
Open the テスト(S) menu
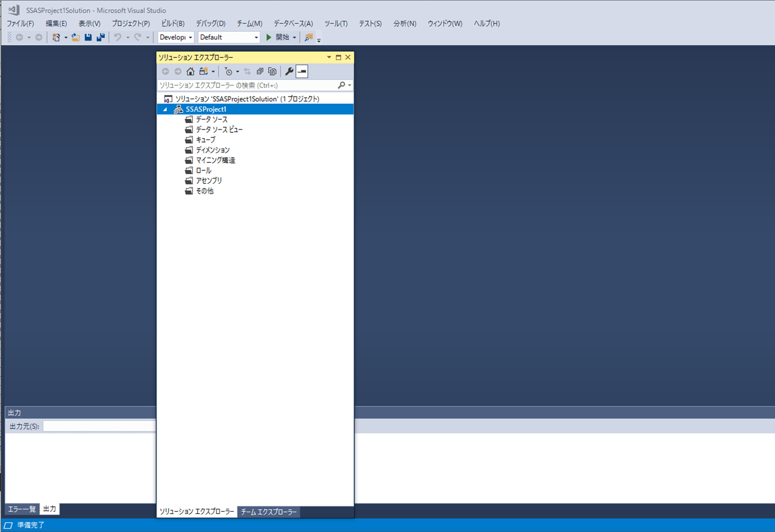[x=370, y=23]
